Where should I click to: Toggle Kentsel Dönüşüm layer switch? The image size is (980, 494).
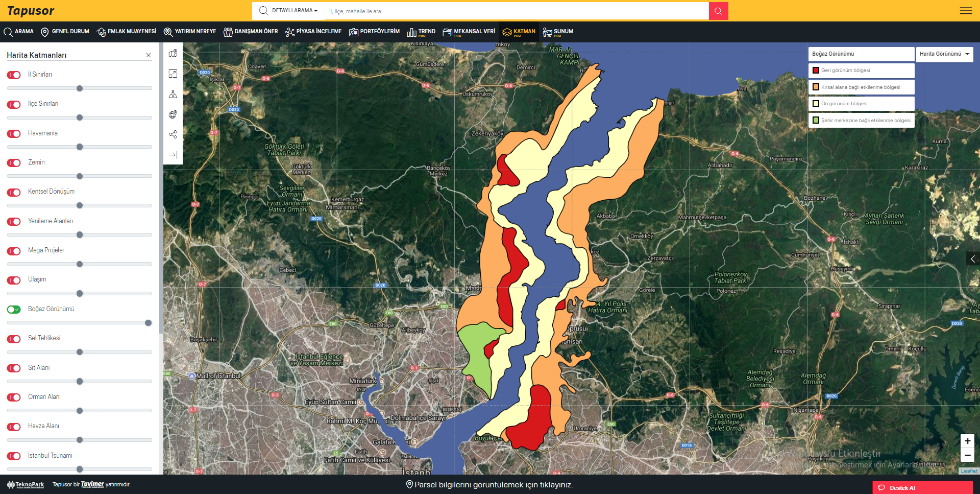[x=14, y=192]
